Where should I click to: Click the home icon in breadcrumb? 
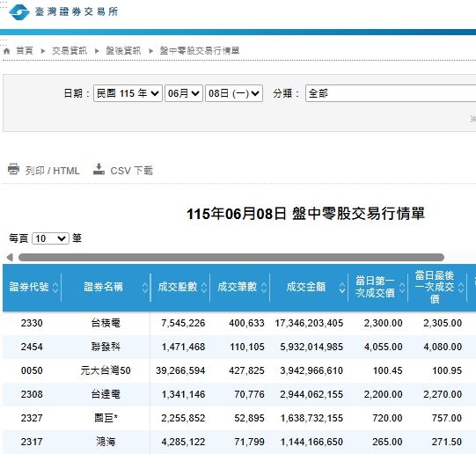pyautogui.click(x=7, y=51)
